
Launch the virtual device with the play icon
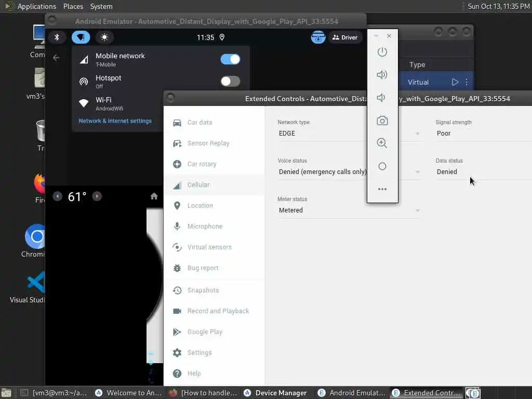click(x=455, y=82)
